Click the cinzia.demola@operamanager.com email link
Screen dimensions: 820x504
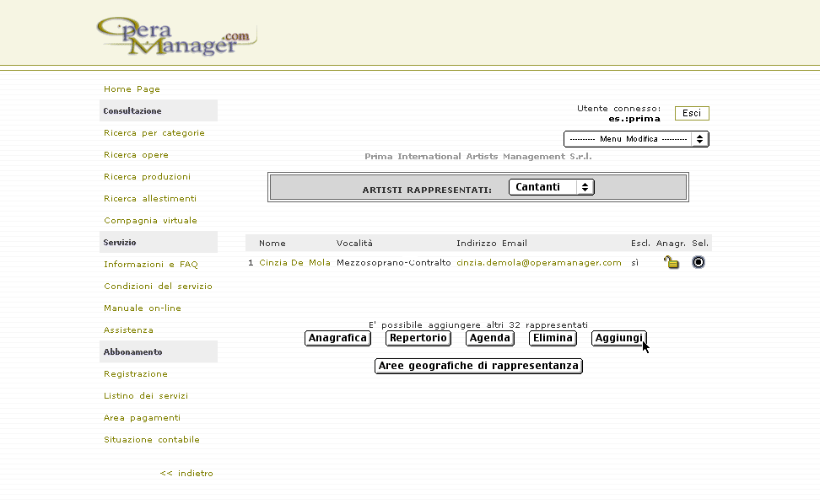[x=538, y=263]
